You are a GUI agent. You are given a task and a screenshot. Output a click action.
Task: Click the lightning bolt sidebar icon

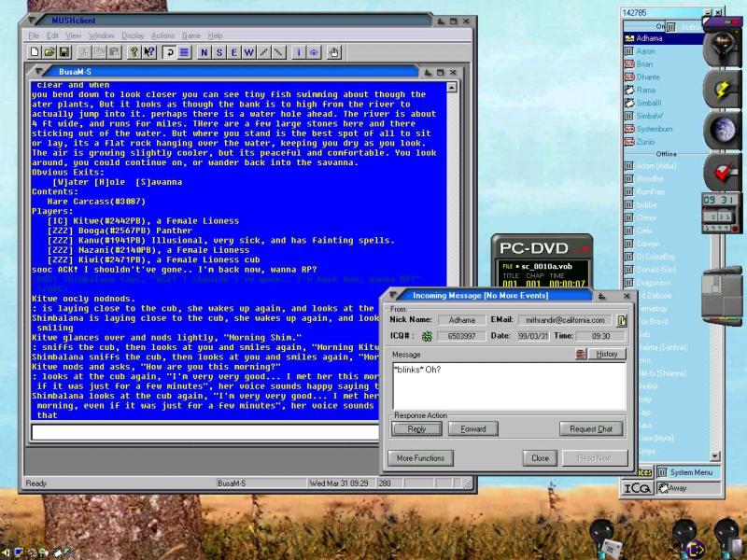click(721, 89)
